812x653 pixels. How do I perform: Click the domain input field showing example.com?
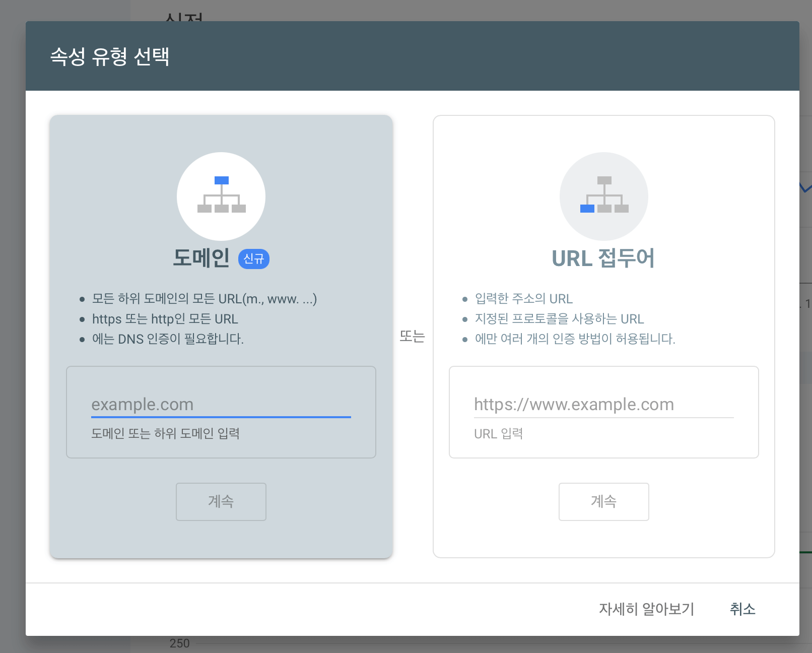click(221, 404)
